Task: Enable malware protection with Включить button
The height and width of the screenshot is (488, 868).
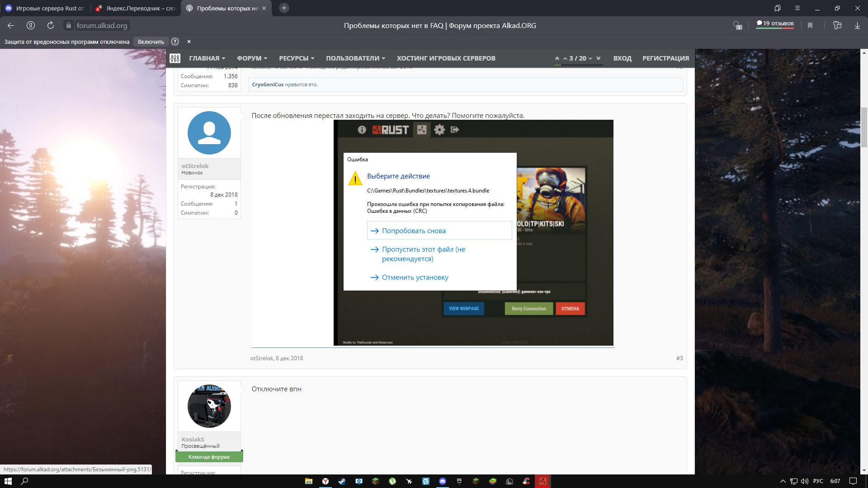Action: point(151,42)
